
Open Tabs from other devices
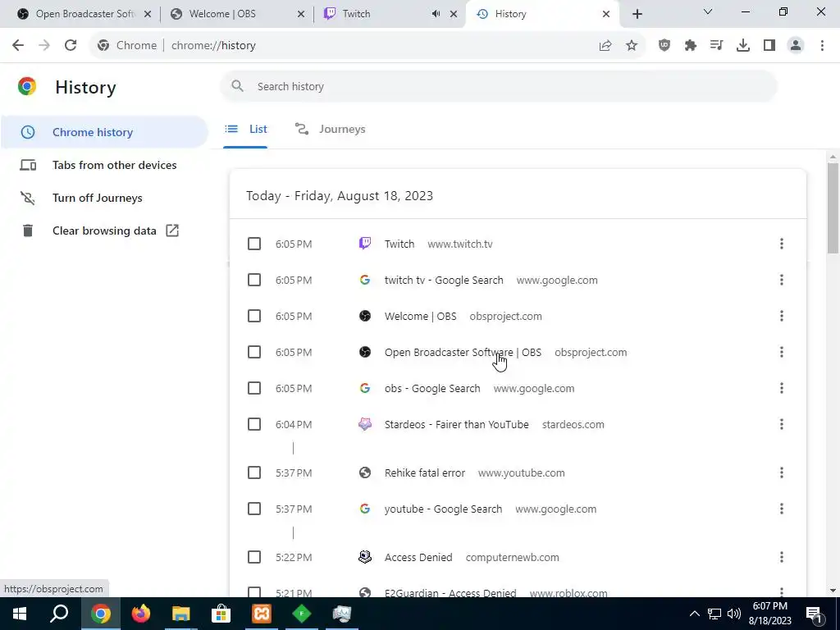click(x=104, y=165)
